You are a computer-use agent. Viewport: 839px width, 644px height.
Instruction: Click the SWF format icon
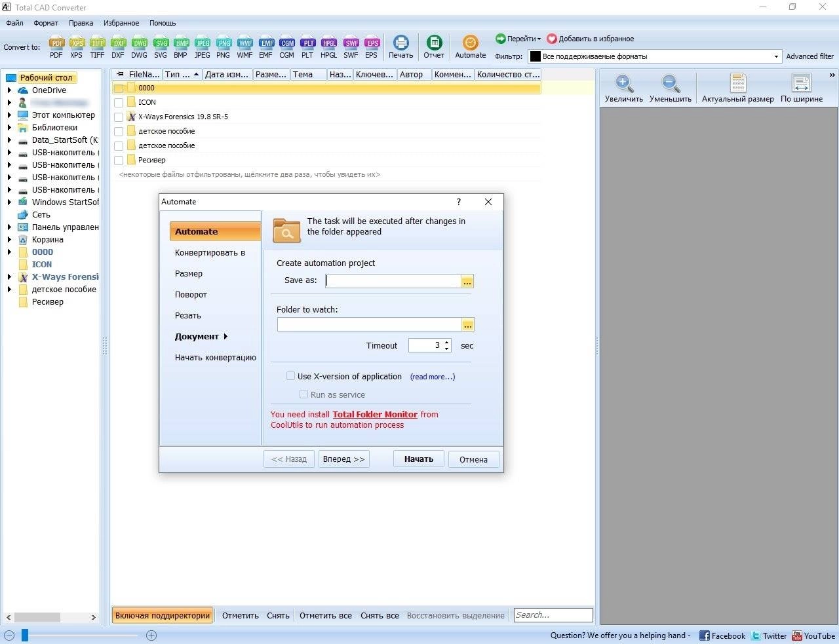[x=351, y=47]
